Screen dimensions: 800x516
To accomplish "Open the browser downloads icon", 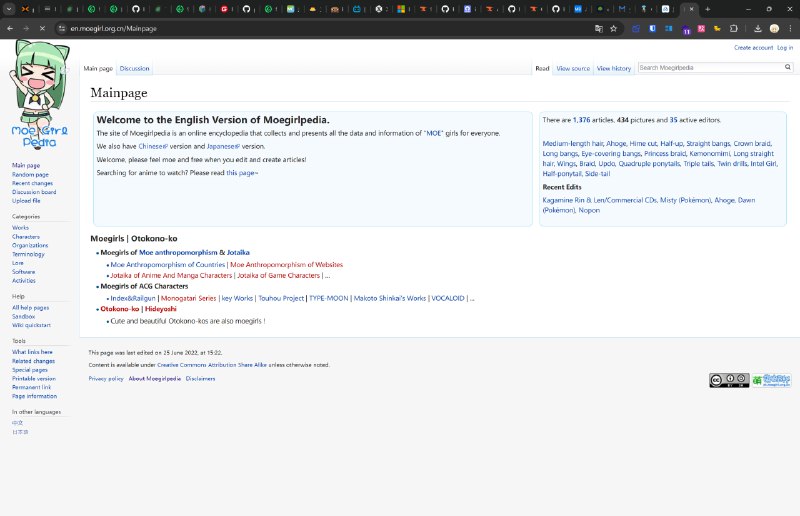I will [758, 28].
